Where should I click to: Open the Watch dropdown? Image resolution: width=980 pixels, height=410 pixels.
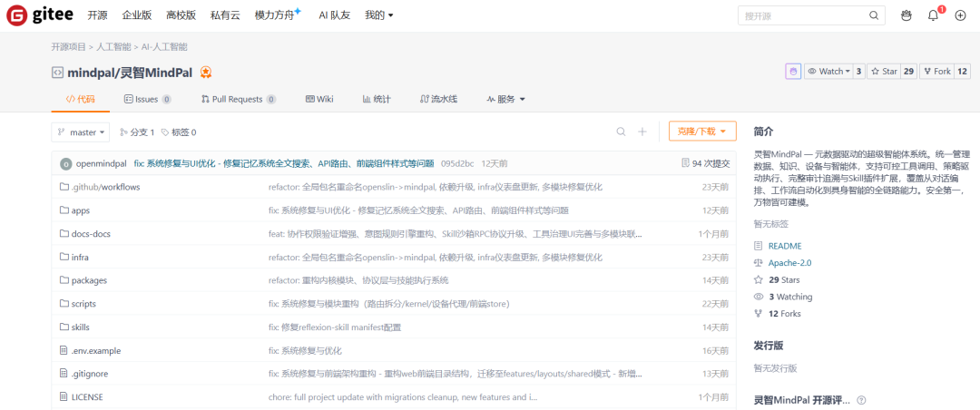pyautogui.click(x=828, y=72)
